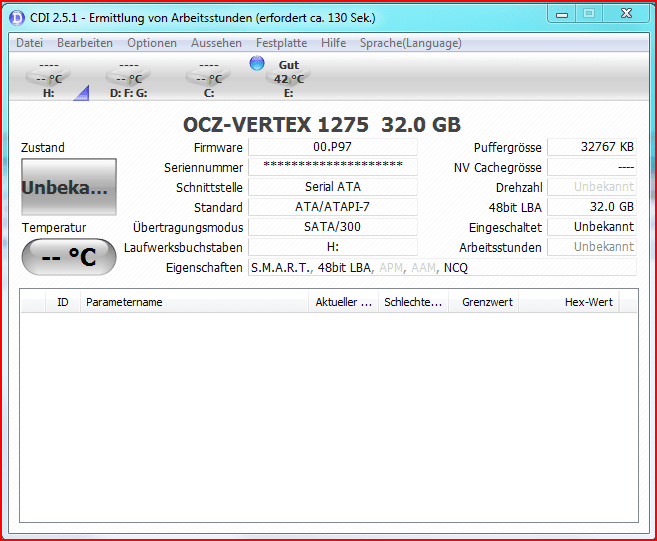657x541 pixels.
Task: Click the Schlechte... column header
Action: [x=414, y=302]
